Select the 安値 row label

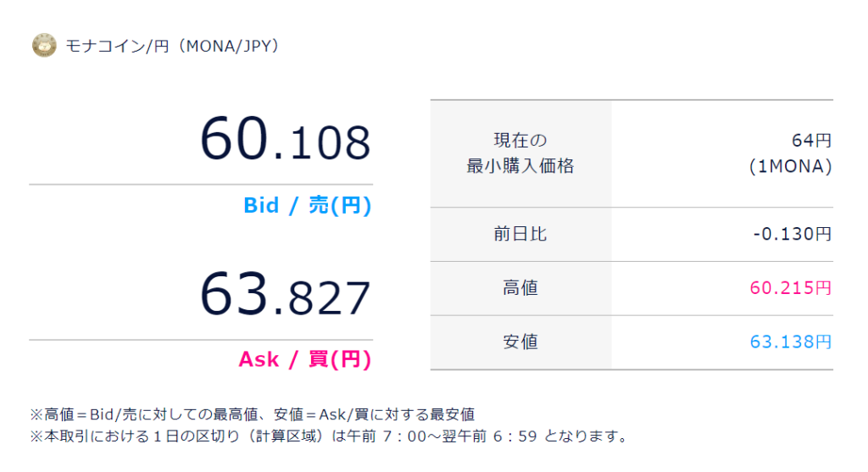click(520, 343)
